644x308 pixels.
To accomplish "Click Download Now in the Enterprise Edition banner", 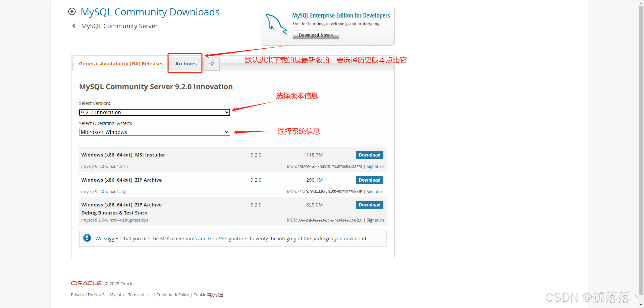I will (315, 35).
